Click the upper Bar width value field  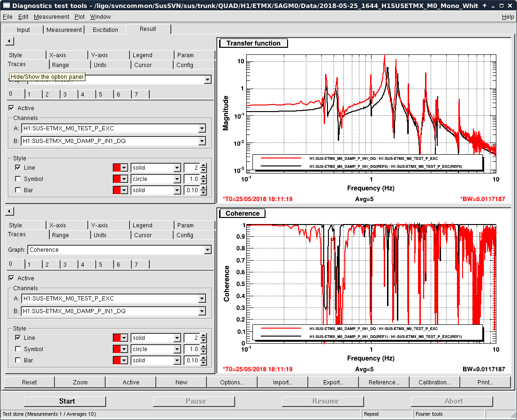(x=191, y=190)
